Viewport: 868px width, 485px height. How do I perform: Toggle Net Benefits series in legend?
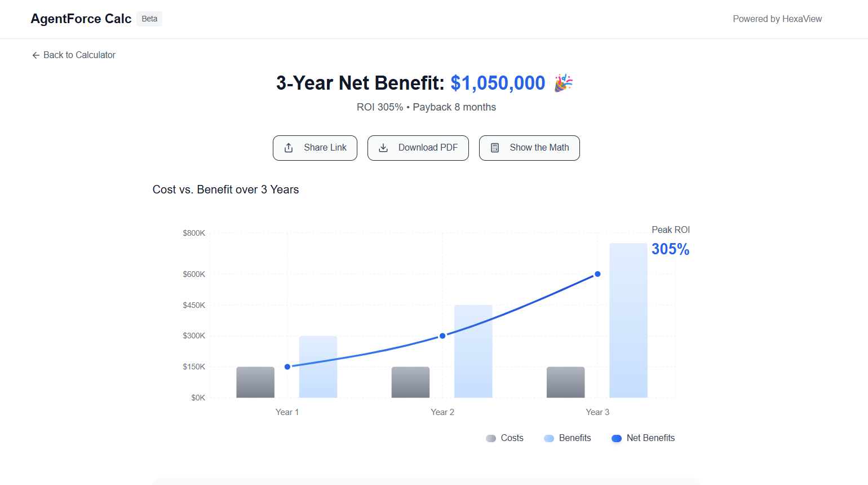click(x=643, y=438)
